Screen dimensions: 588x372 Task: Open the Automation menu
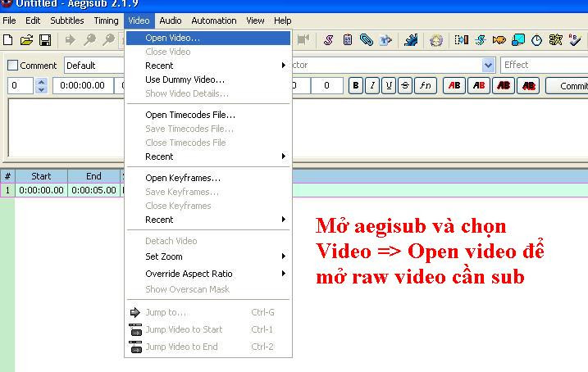[214, 20]
